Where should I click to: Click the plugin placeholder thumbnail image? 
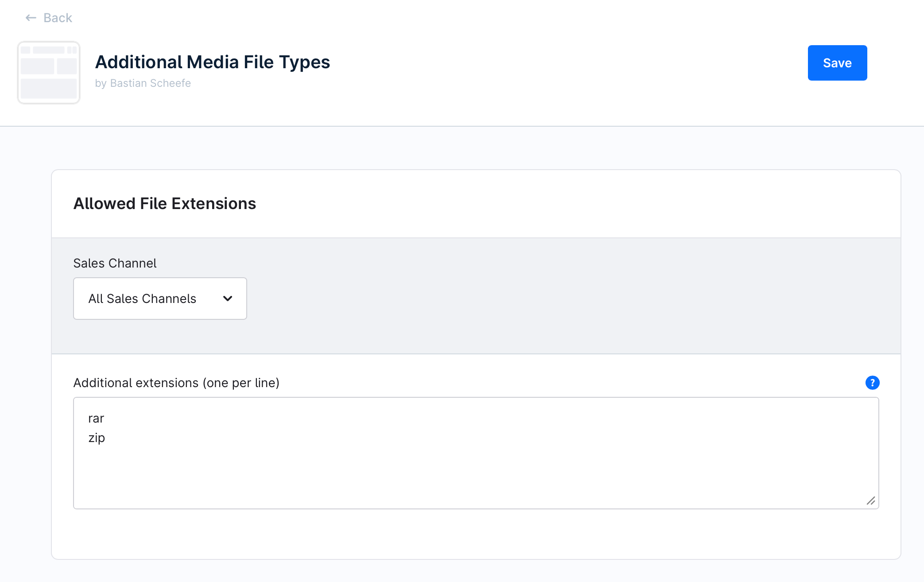point(49,73)
